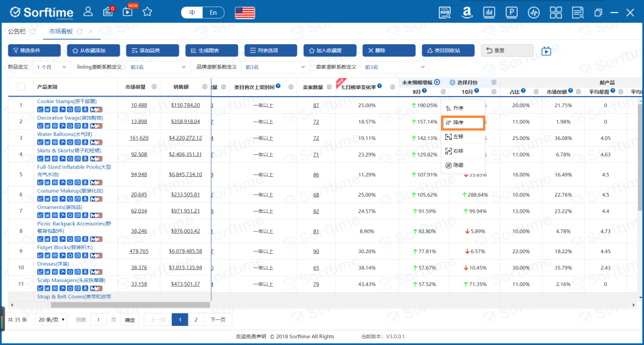Image resolution: width=644 pixels, height=345 pixels.
Task: Open the four-square grid icon in header
Action: [556, 13]
